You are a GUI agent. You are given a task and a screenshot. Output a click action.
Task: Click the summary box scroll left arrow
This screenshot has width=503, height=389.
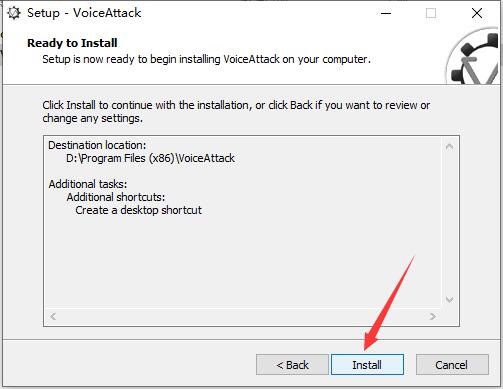pos(53,316)
